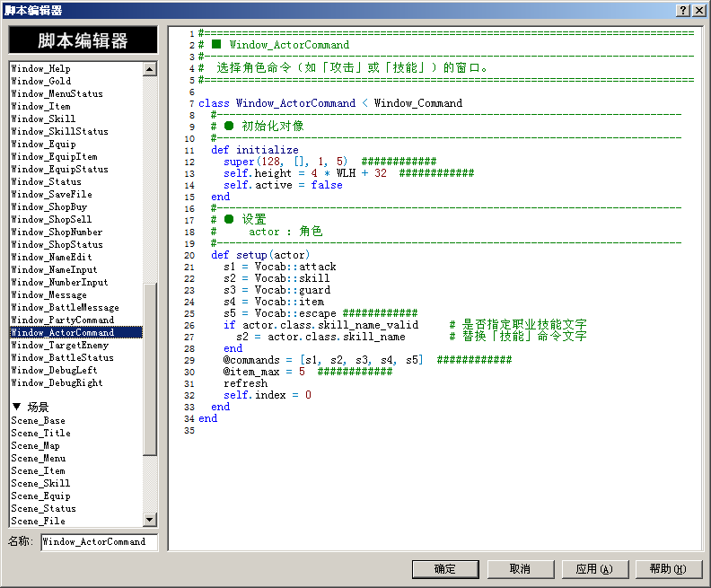711x588 pixels.
Task: Select Window_DebugRight script
Action: click(76, 383)
